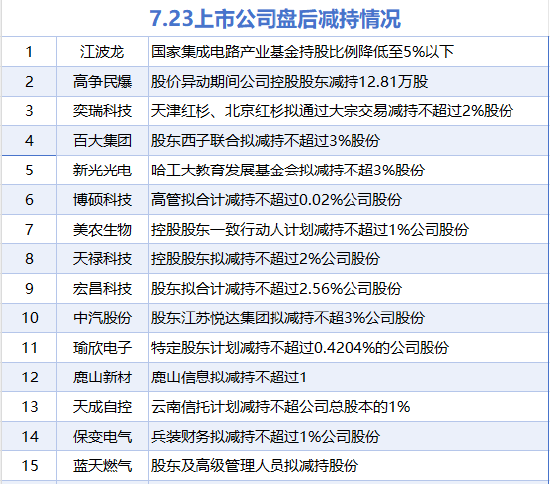This screenshot has height=484, width=550.
Task: Click the company name 中汽股份
Action: [102, 318]
